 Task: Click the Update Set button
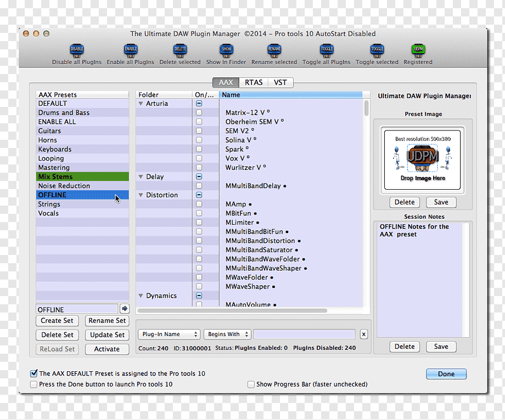coord(107,335)
